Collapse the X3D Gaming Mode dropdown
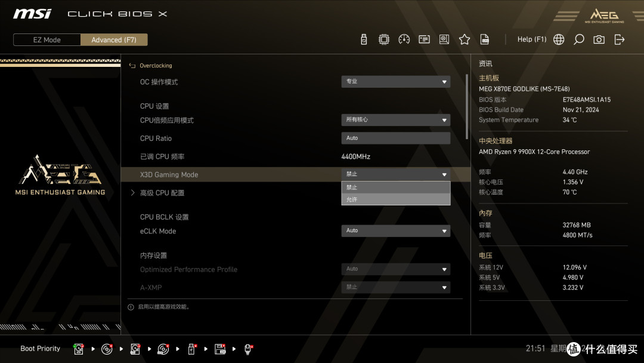The width and height of the screenshot is (644, 363). click(395, 174)
